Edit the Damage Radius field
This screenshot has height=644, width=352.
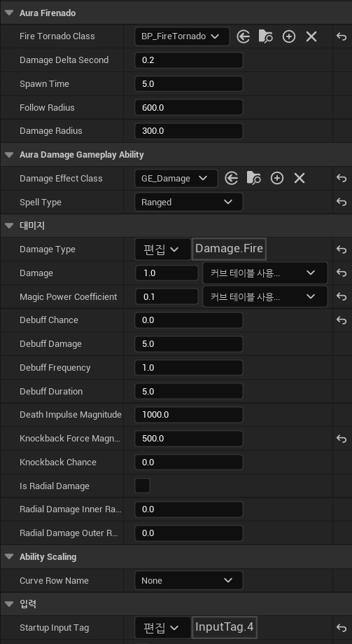[x=189, y=131]
